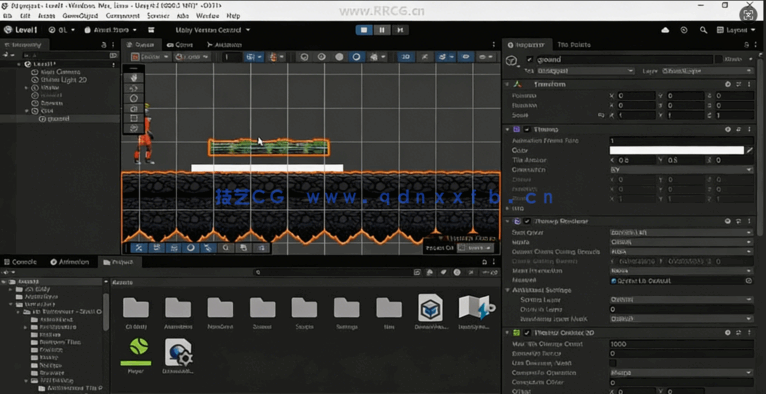Toggle scene visibility eye in Scene toolbar
The width and height of the screenshot is (766, 394).
click(x=466, y=57)
